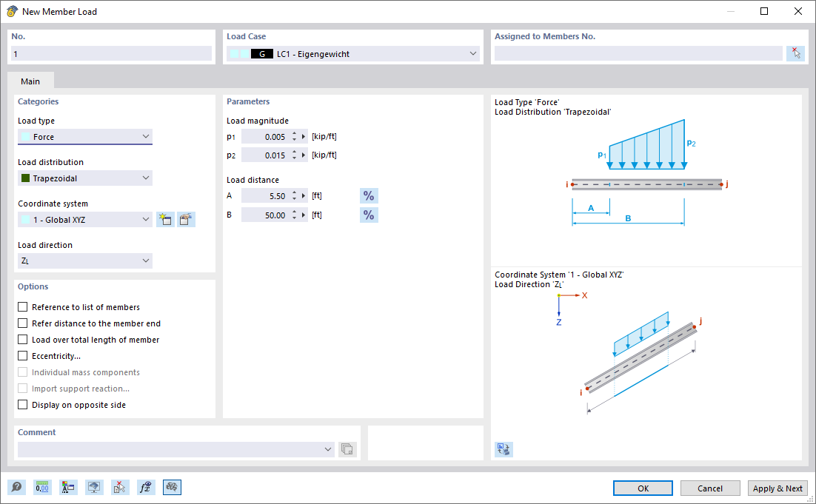The width and height of the screenshot is (816, 504).
Task: Adjust p2 magnitude with spinner
Action: click(294, 155)
